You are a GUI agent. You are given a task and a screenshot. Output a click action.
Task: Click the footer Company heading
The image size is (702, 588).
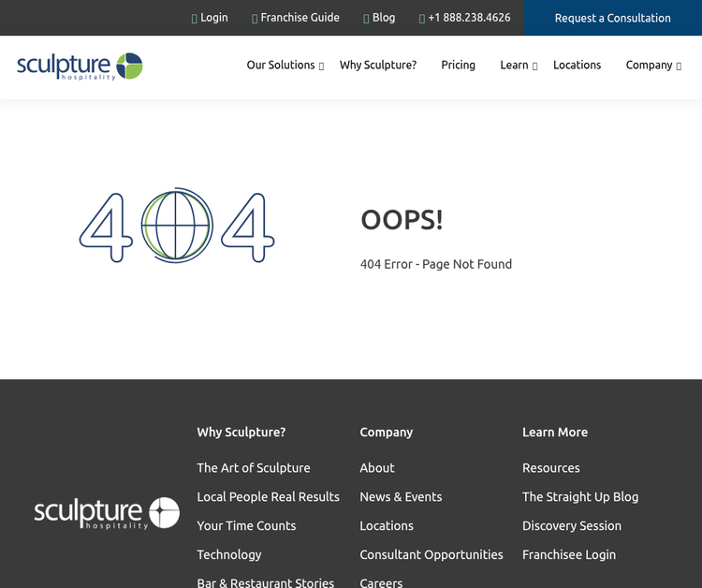[x=387, y=433]
